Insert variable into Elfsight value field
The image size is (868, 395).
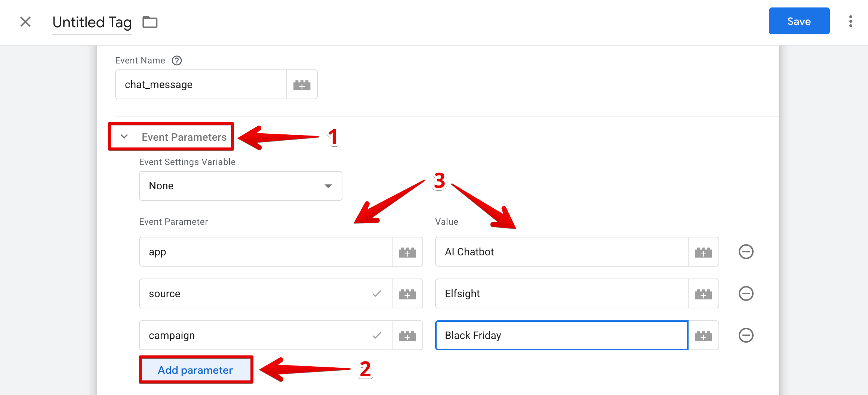(x=703, y=294)
